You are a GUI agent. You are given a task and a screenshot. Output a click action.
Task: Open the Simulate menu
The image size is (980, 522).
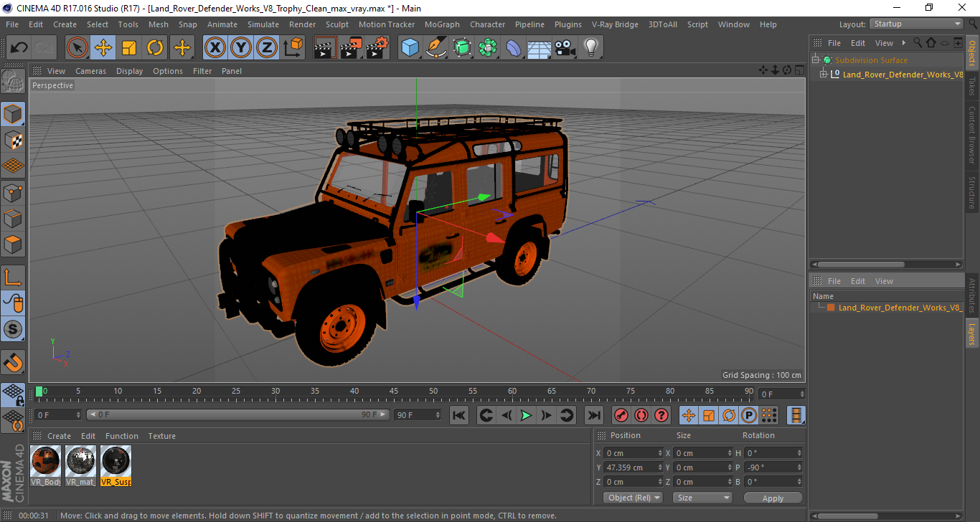pos(263,24)
